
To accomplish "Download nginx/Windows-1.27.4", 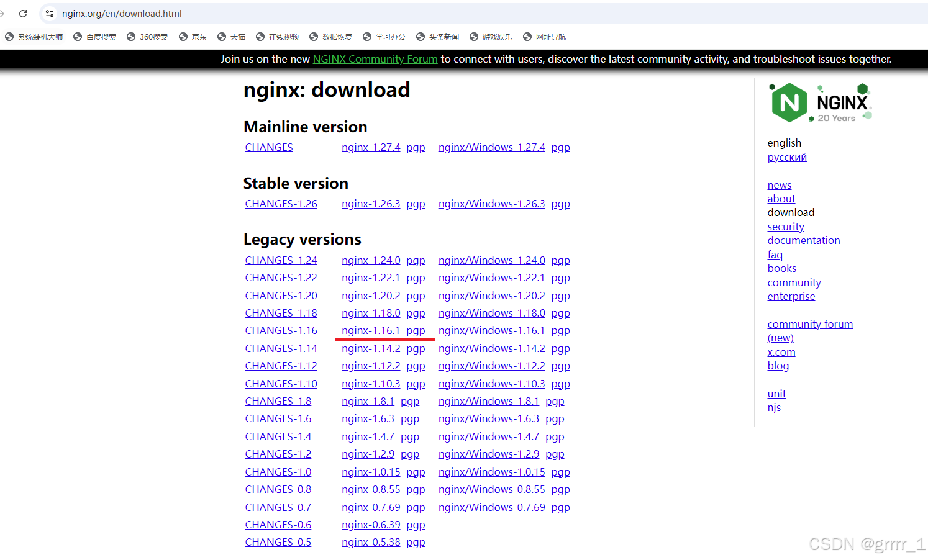I will click(x=491, y=147).
